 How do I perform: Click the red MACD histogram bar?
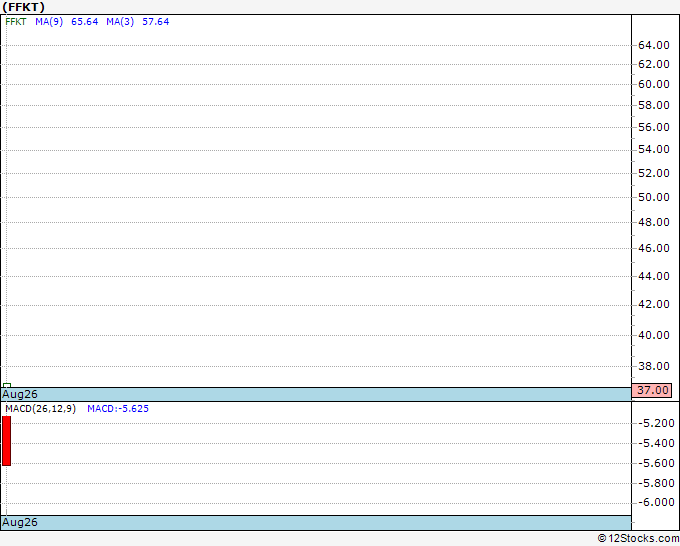point(7,441)
